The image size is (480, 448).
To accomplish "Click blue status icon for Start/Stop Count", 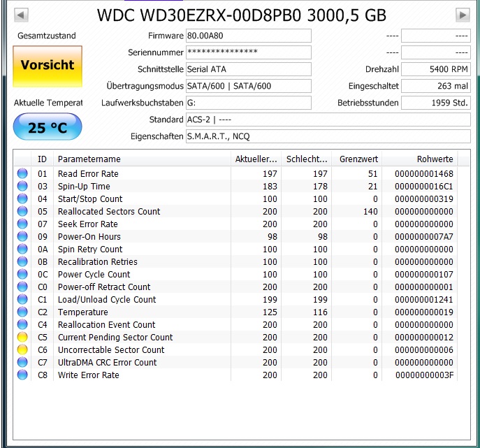I will tap(22, 198).
